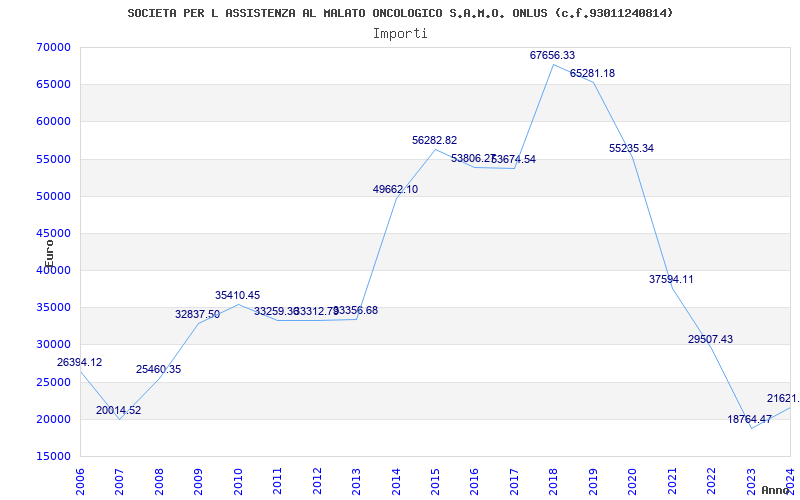Click the 35000 y-axis tick label
This screenshot has height=500, width=800.
coord(54,307)
